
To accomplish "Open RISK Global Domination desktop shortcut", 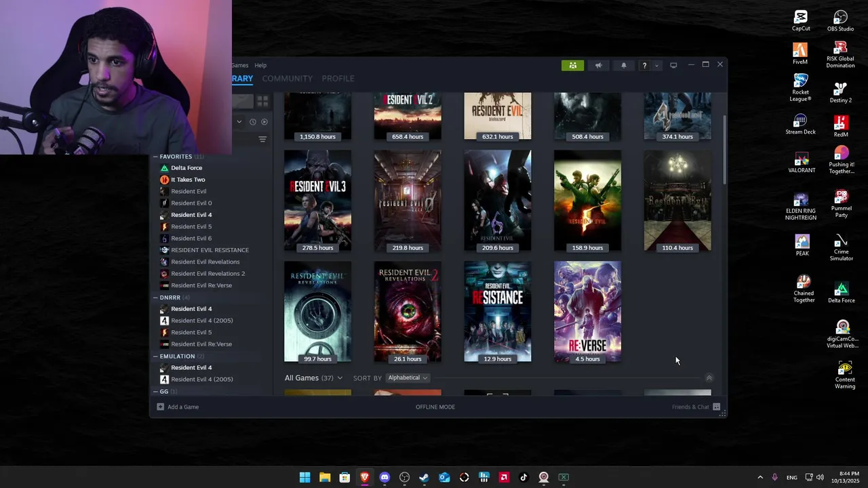I will (841, 55).
